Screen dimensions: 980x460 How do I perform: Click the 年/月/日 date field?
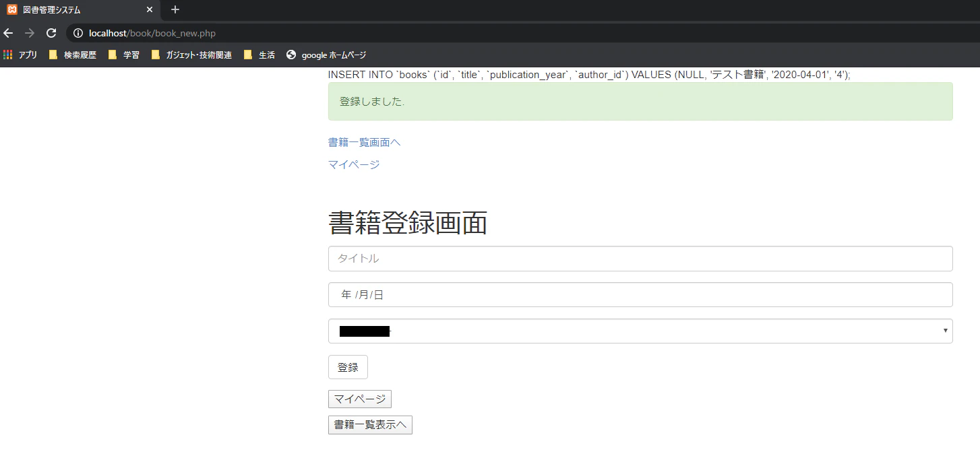click(x=640, y=295)
